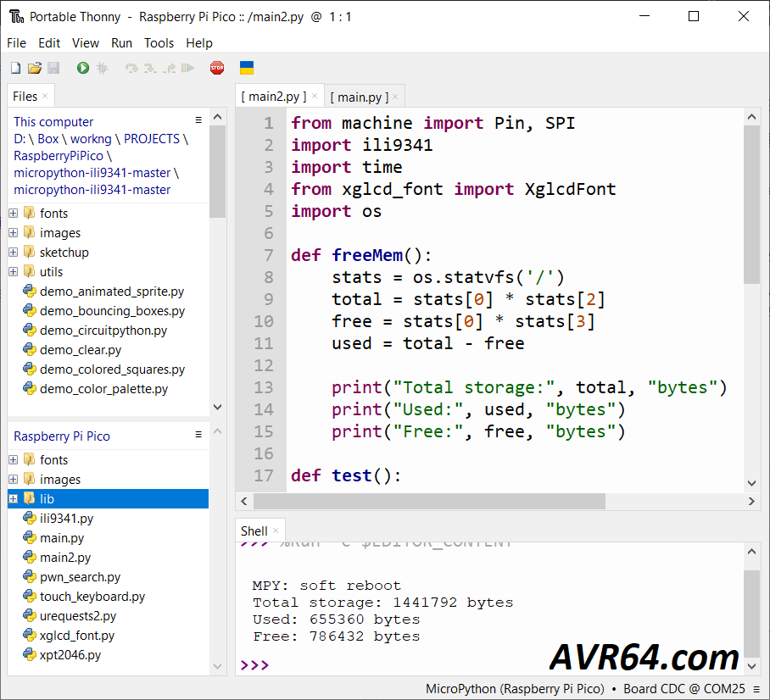Click the Ukraine flag toolbar icon
The image size is (770, 700).
[x=247, y=68]
